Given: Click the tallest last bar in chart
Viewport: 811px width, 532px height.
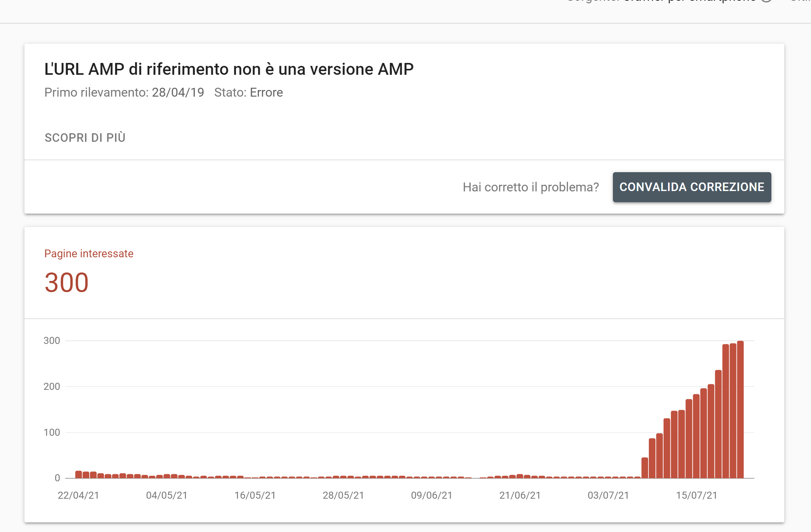Looking at the screenshot, I should (740, 409).
